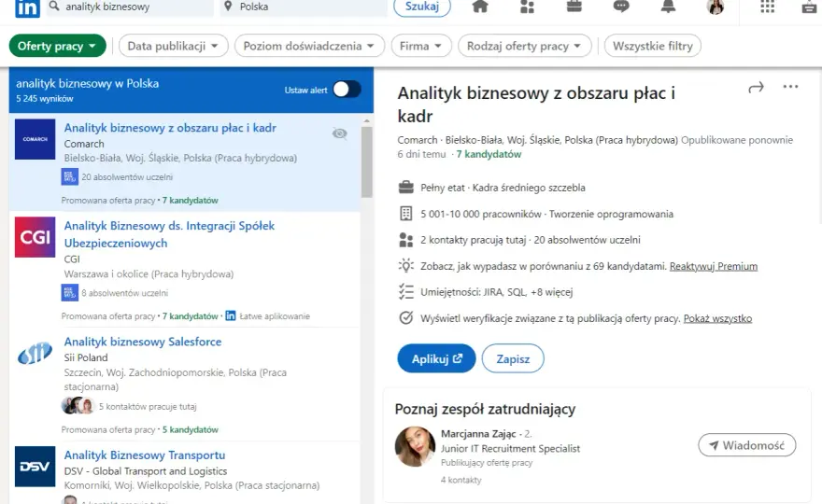This screenshot has width=822, height=504.
Task: Open the three-dot more options menu
Action: 790,87
